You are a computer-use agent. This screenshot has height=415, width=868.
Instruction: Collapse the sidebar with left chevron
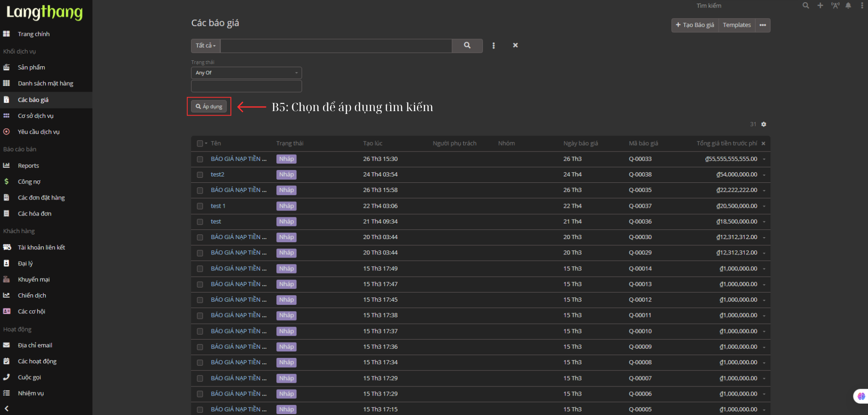[x=6, y=408]
